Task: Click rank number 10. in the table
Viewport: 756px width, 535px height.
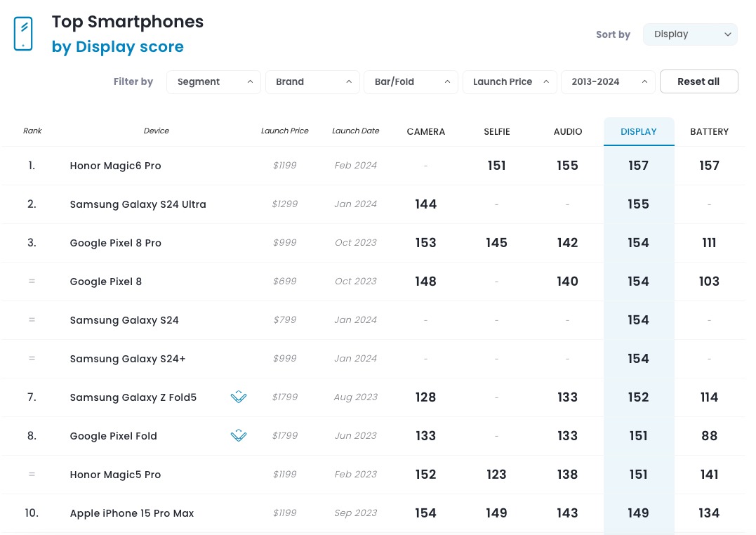Action: point(32,513)
